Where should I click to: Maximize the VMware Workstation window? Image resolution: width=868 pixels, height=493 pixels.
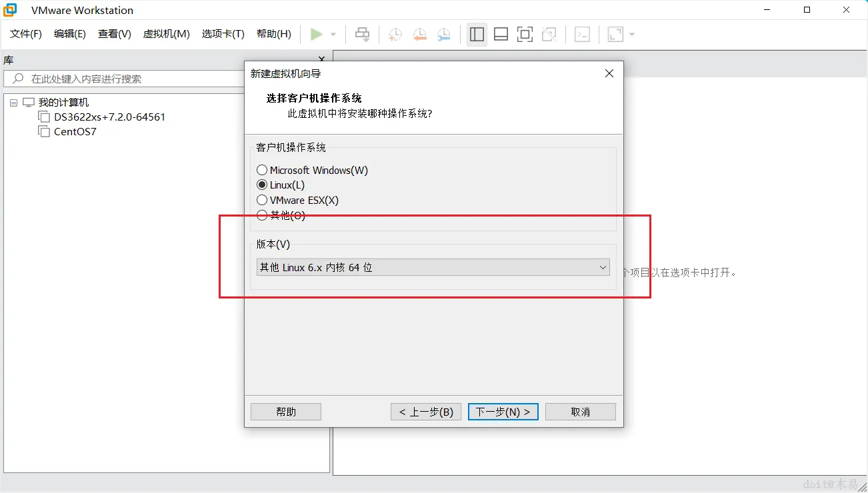pyautogui.click(x=807, y=10)
